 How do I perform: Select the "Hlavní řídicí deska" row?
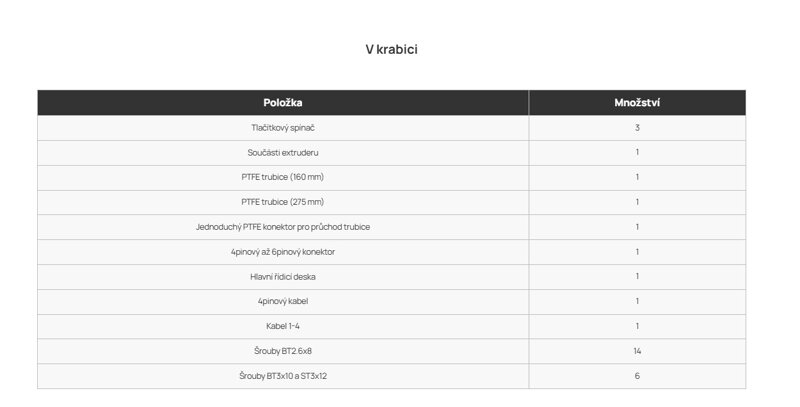[391, 277]
